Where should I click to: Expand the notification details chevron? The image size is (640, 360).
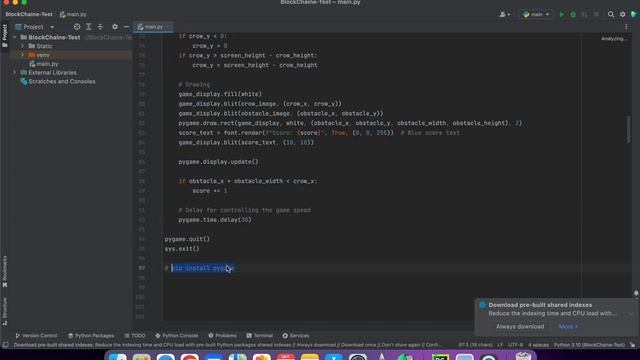coord(631,313)
